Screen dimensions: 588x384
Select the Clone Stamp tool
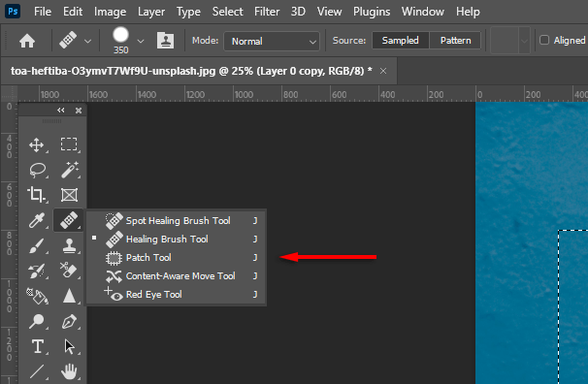69,245
